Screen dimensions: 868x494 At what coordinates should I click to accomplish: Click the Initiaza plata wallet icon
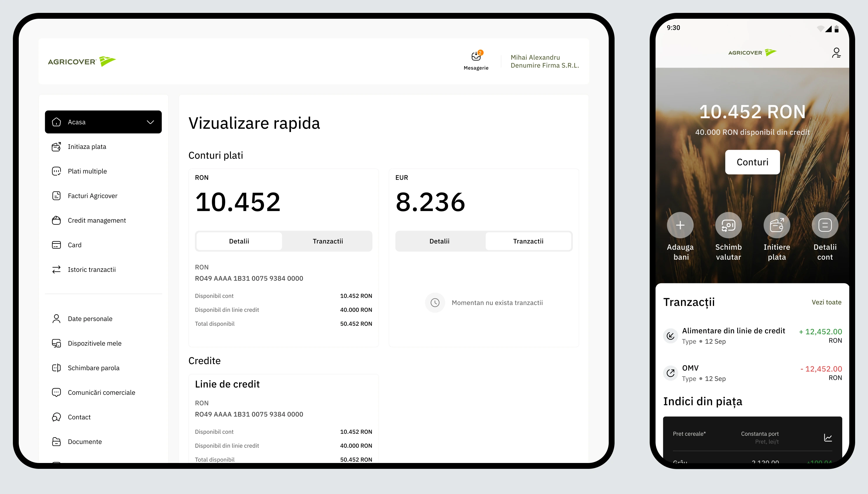[x=56, y=147]
